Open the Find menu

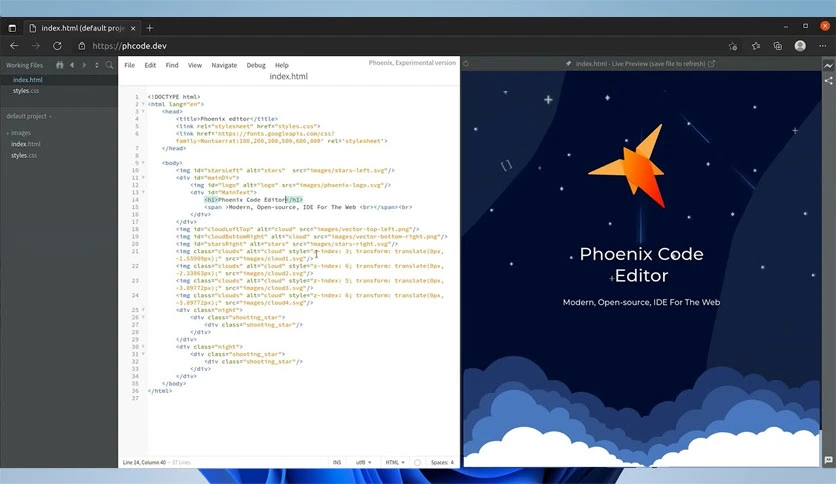click(x=172, y=65)
